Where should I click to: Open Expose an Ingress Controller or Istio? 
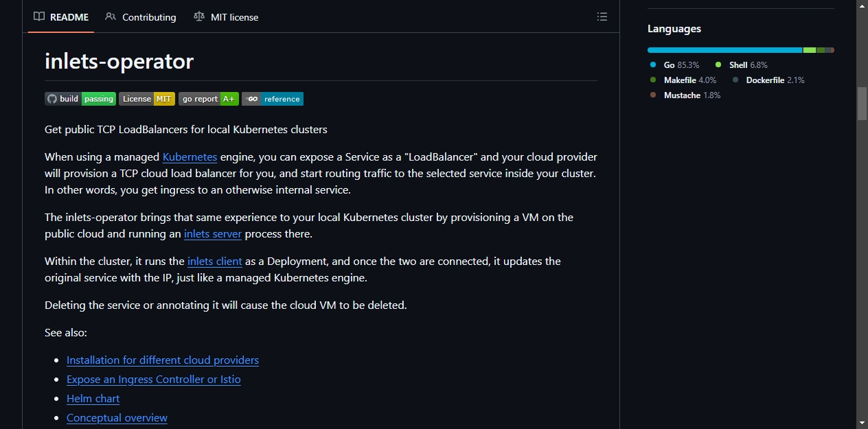154,380
